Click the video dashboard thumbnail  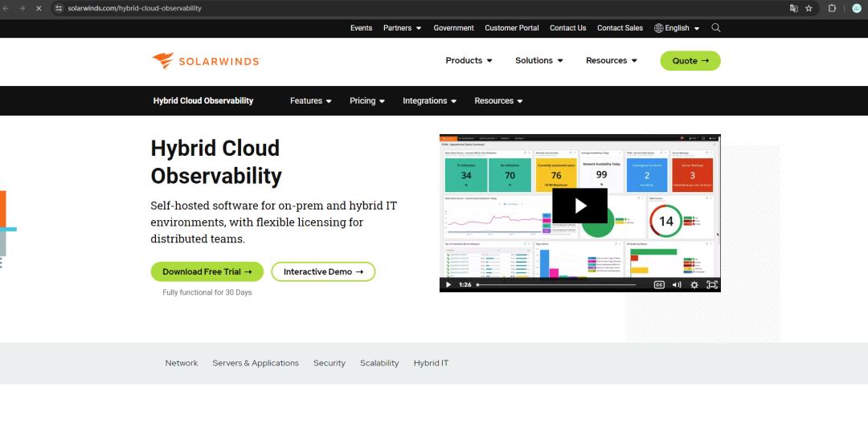click(580, 213)
